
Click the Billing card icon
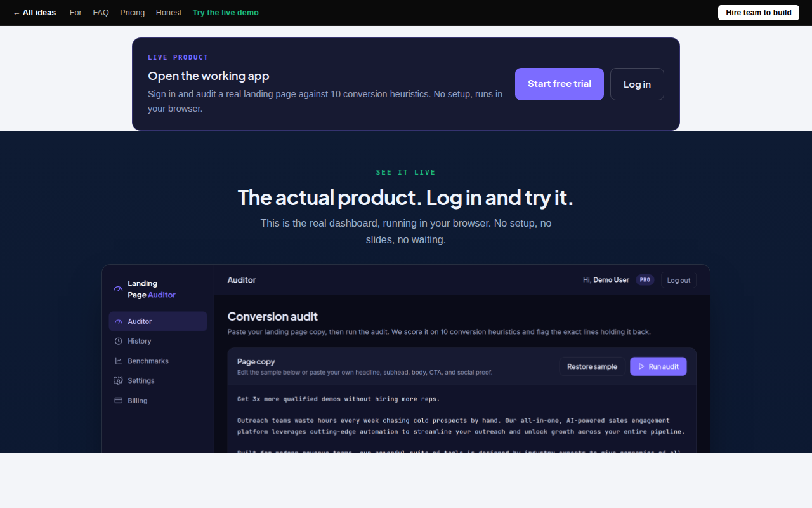118,400
